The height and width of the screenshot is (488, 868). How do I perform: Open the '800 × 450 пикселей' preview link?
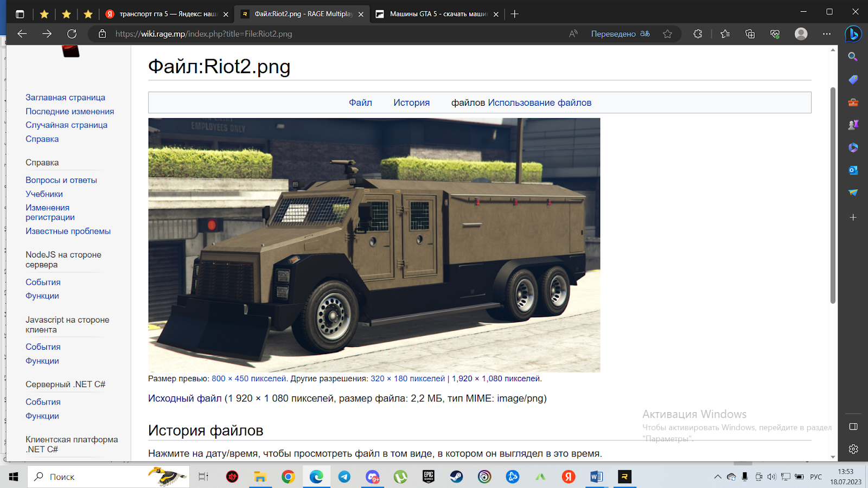[248, 378]
